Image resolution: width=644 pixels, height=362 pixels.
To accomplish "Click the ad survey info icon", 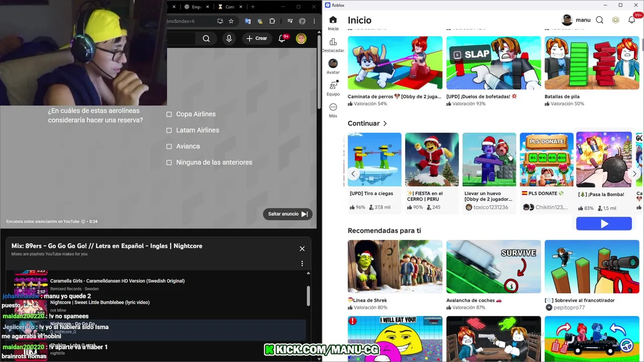I will [x=83, y=221].
